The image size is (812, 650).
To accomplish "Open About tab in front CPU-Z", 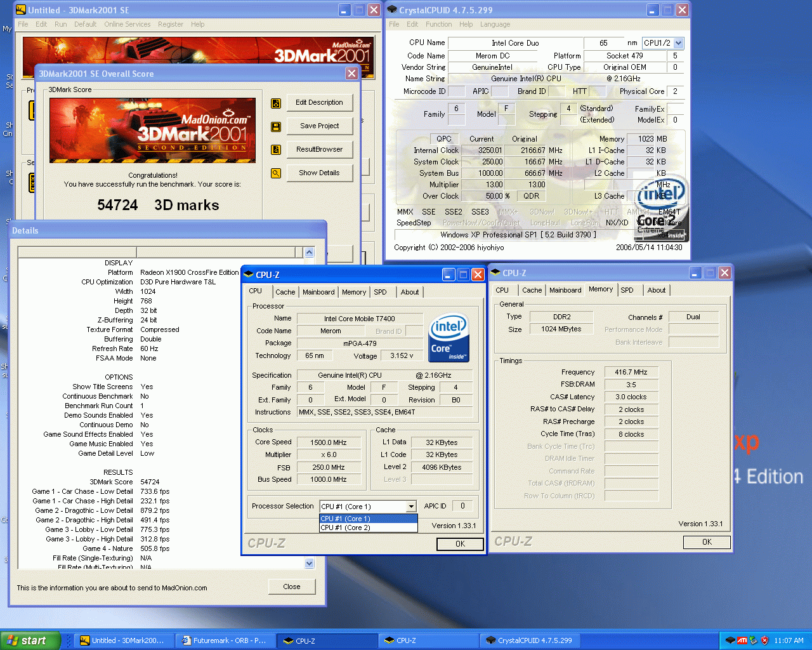I will click(410, 292).
